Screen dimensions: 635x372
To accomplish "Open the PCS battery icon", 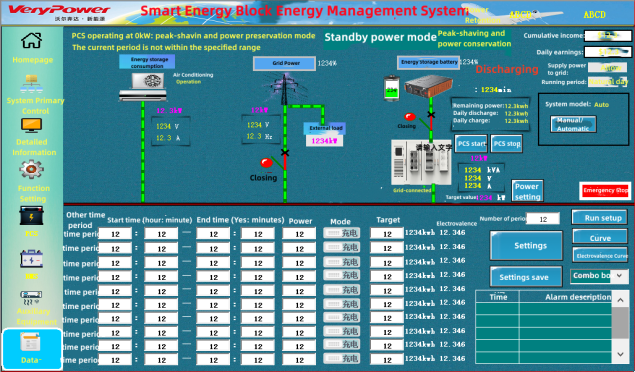I will [x=32, y=216].
